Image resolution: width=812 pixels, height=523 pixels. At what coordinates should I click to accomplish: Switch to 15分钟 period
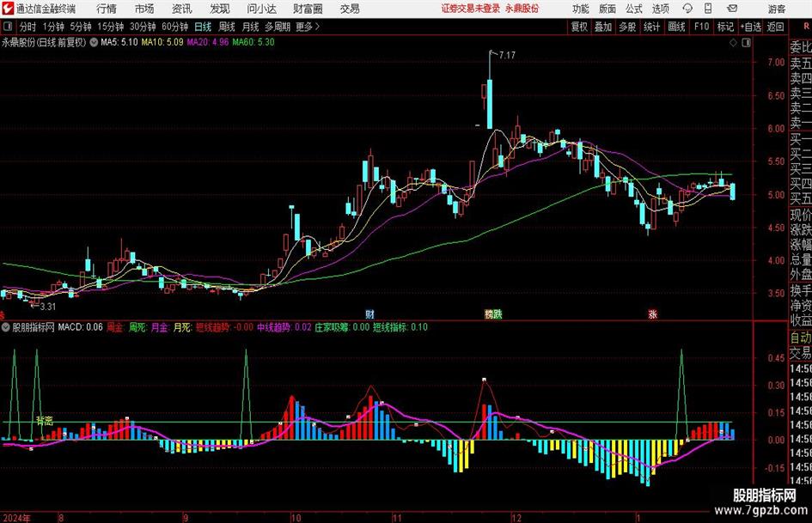(x=111, y=27)
